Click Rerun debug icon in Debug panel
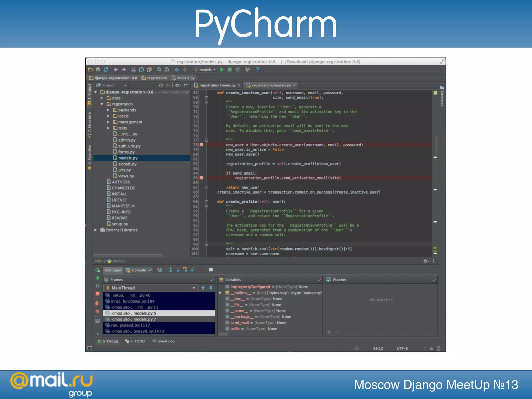The image size is (532, 399). click(x=97, y=270)
